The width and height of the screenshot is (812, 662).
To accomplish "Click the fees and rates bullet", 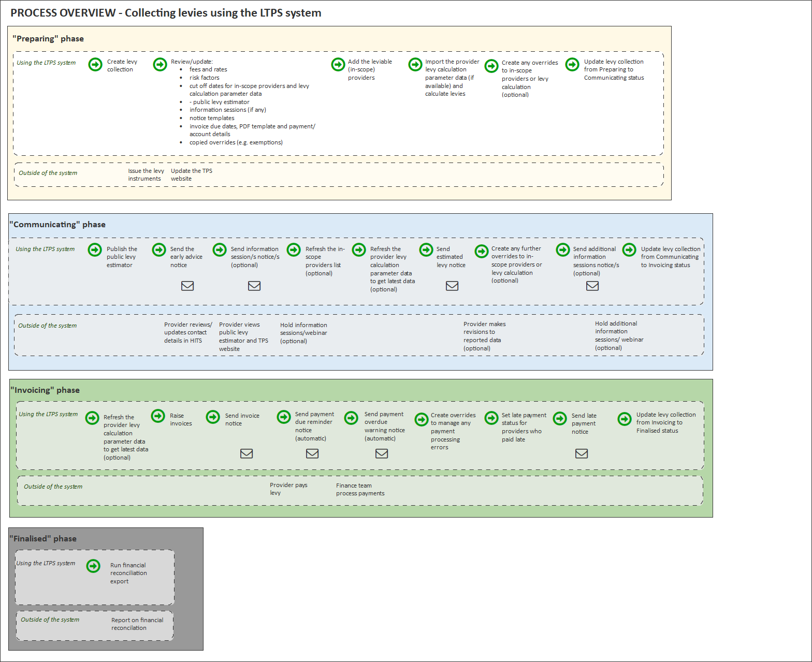I will 208,69.
